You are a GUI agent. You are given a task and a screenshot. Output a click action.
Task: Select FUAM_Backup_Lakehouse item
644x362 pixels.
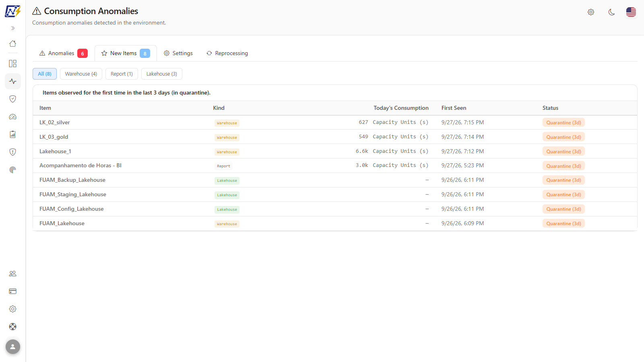point(72,180)
